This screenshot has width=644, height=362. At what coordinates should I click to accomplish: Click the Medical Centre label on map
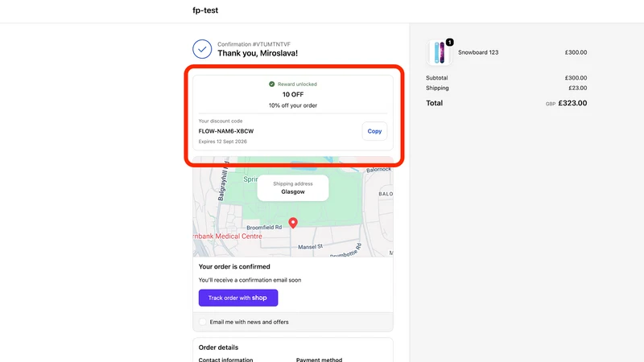[x=228, y=237]
